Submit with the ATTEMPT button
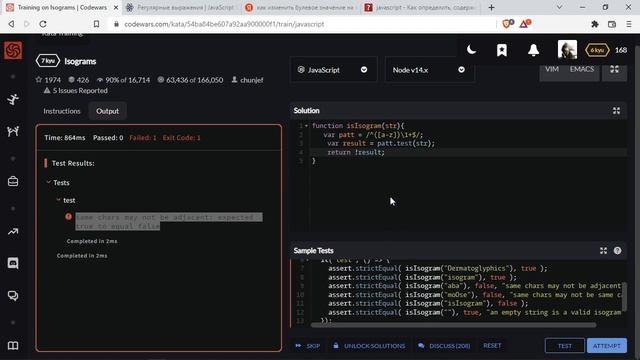Image resolution: width=640 pixels, height=360 pixels. click(x=607, y=346)
